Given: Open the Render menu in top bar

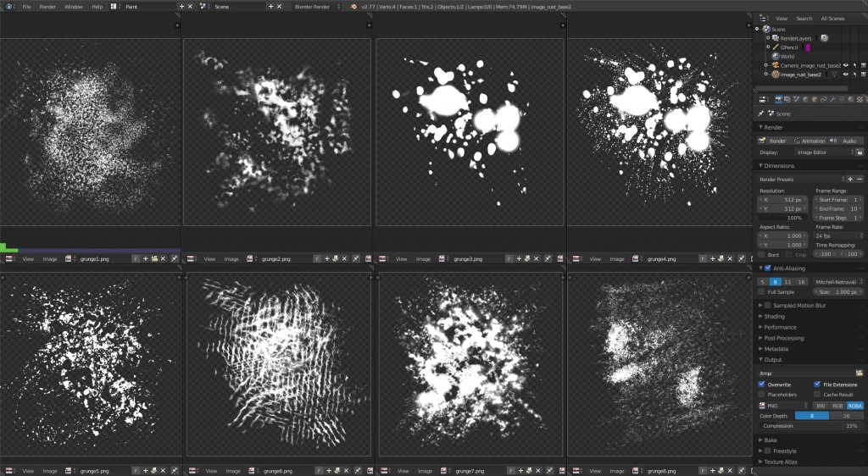Looking at the screenshot, I should [x=47, y=6].
